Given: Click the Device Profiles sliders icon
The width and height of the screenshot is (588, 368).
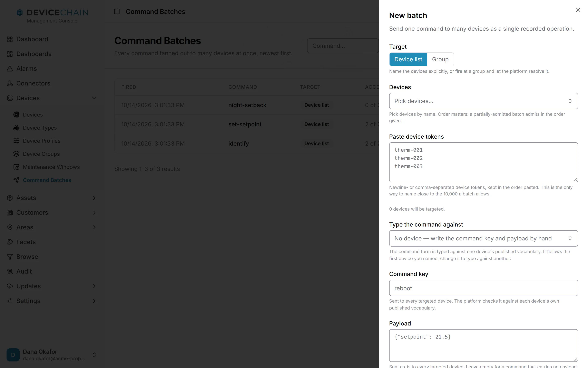Looking at the screenshot, I should click(16, 141).
